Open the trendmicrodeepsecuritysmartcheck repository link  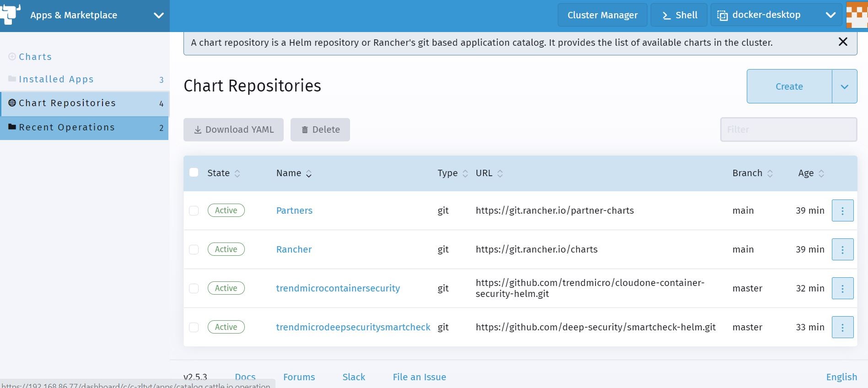(x=353, y=327)
